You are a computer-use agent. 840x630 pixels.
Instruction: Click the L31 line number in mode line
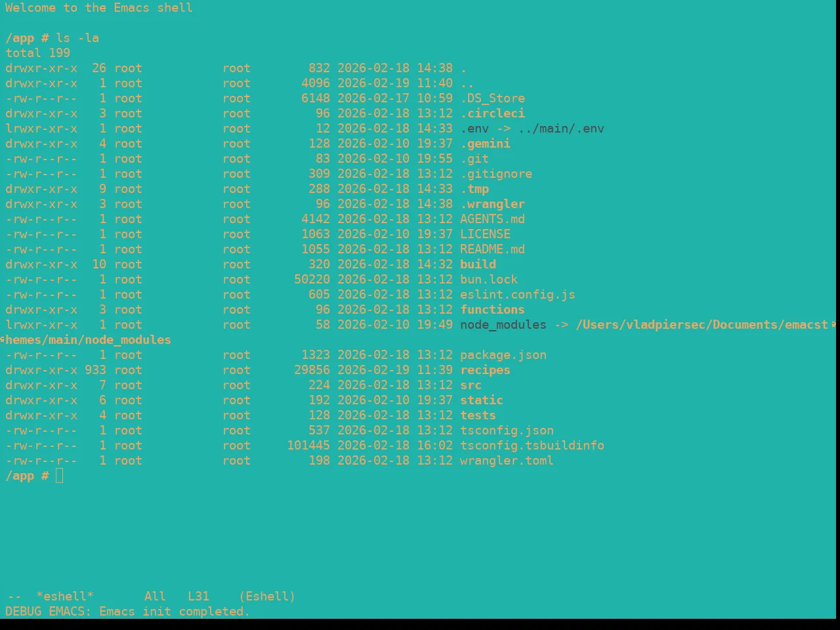point(198,597)
